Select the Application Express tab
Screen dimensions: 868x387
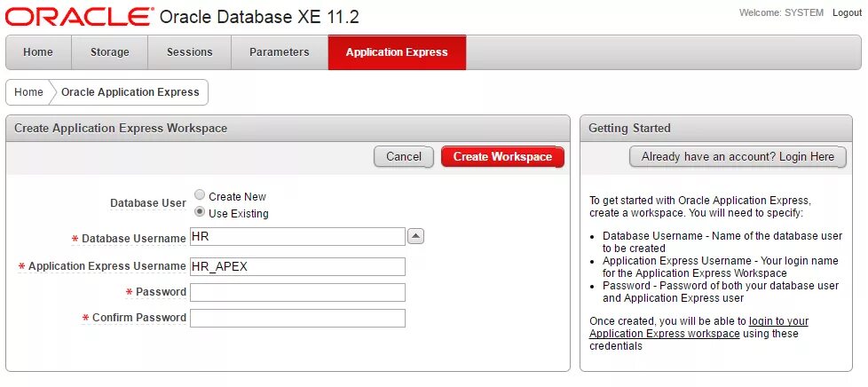click(397, 52)
